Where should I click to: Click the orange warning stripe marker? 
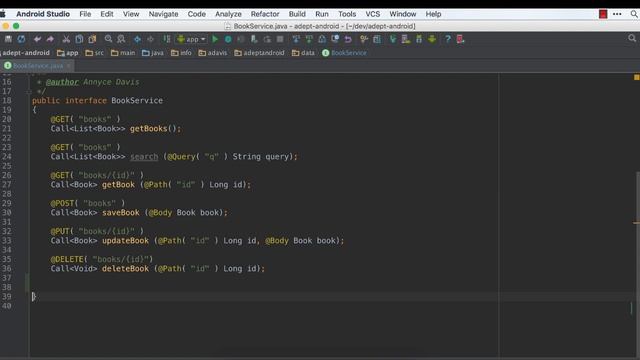636,223
